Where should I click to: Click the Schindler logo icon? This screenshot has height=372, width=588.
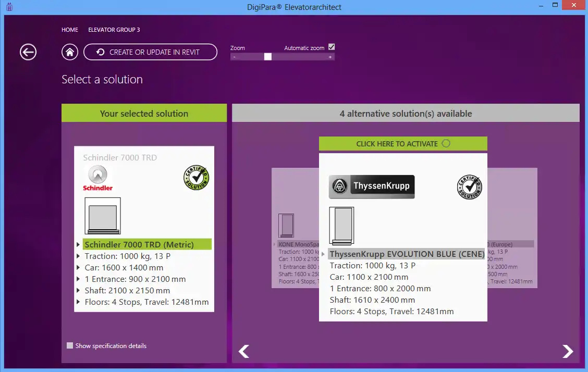(x=98, y=178)
